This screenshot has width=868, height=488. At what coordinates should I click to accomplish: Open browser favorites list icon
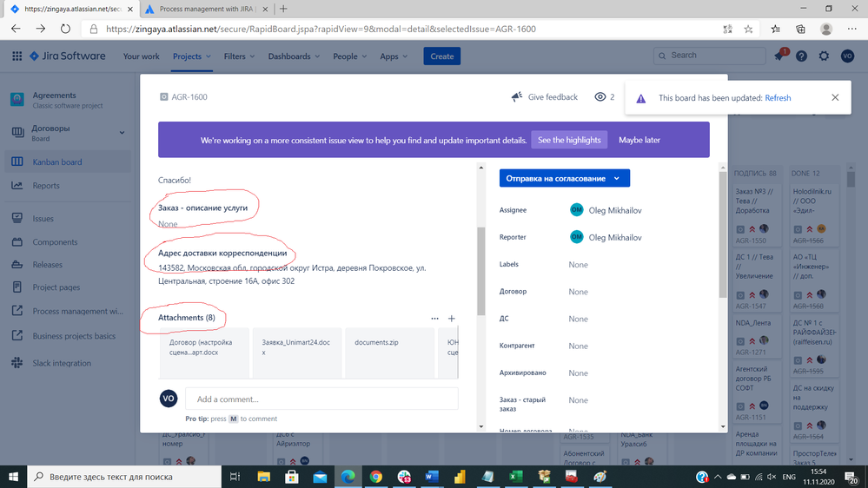point(776,30)
